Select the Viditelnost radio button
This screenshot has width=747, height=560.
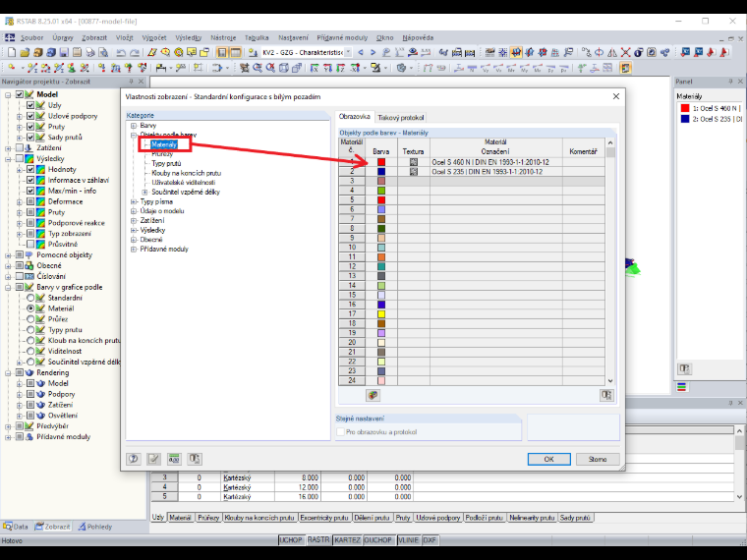point(30,351)
